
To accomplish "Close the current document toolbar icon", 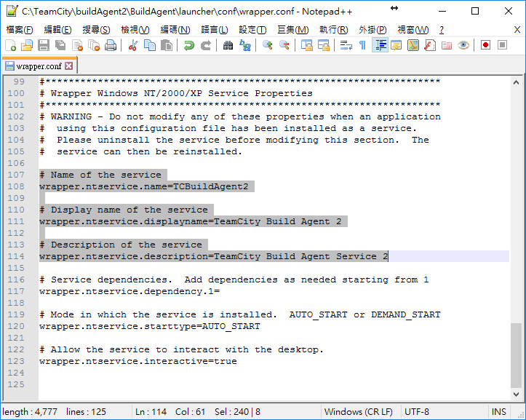I will (78, 45).
